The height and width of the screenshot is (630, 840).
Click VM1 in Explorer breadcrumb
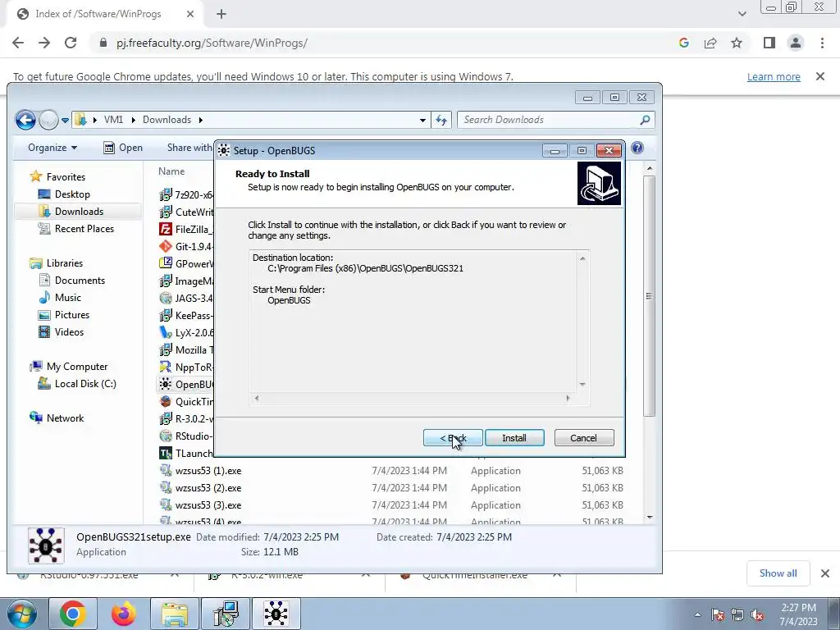pos(113,120)
